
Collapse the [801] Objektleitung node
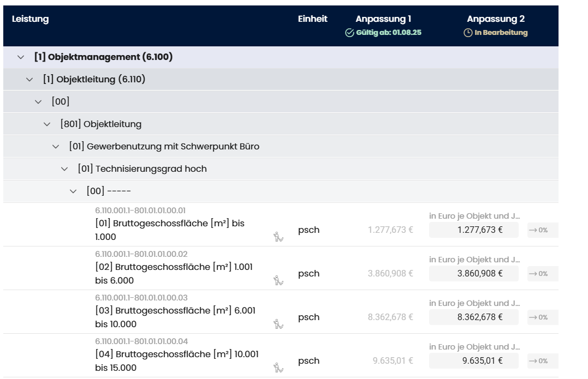47,124
